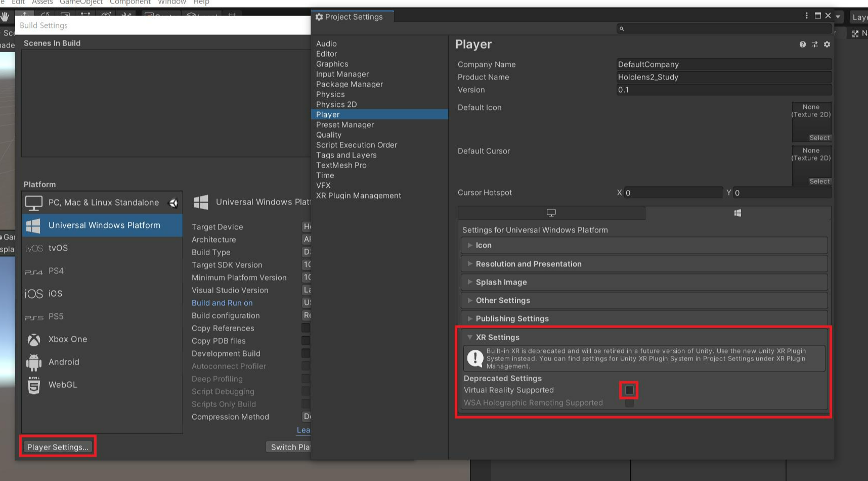Switch to the standalone monitor settings tab
Image resolution: width=868 pixels, height=481 pixels.
click(551, 213)
